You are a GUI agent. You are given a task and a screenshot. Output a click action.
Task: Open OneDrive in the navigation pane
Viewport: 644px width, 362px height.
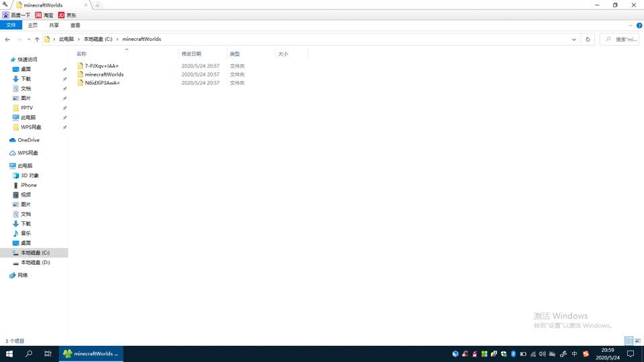point(24,140)
